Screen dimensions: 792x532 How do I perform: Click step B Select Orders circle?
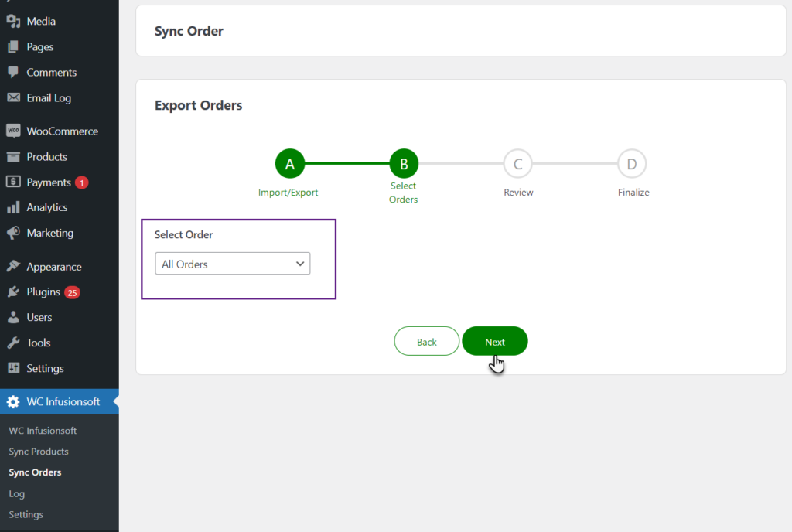click(x=404, y=163)
